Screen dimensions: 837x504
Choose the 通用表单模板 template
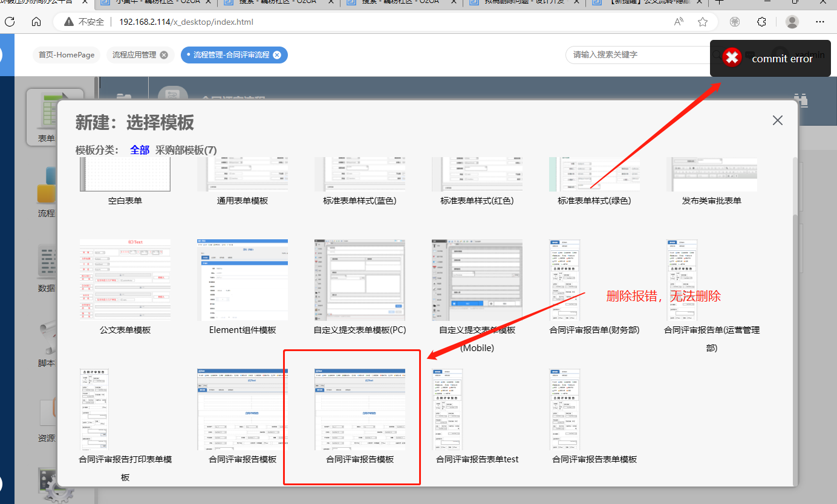(243, 180)
